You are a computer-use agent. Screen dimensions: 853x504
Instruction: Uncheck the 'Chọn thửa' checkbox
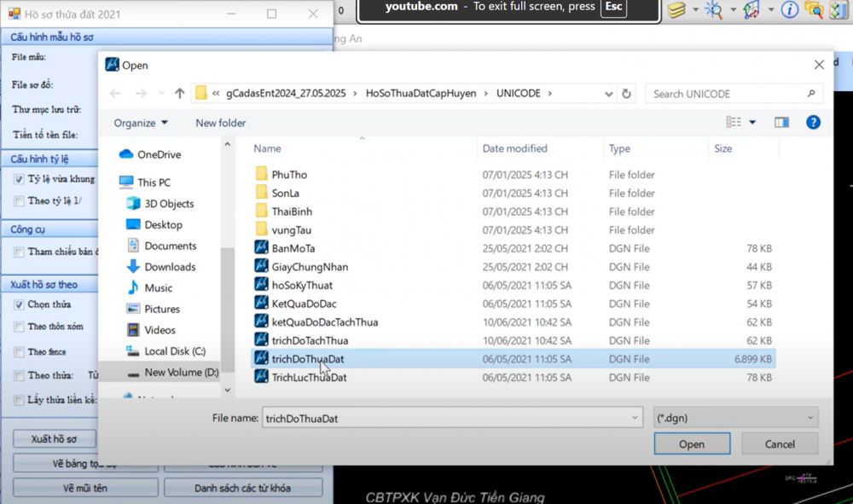coord(19,304)
